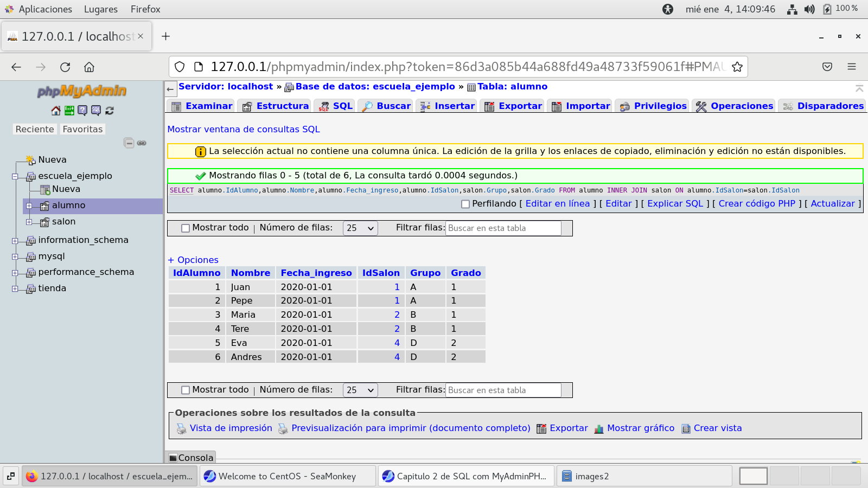This screenshot has width=868, height=488.
Task: Bookmark this page with the star icon
Action: tap(737, 67)
